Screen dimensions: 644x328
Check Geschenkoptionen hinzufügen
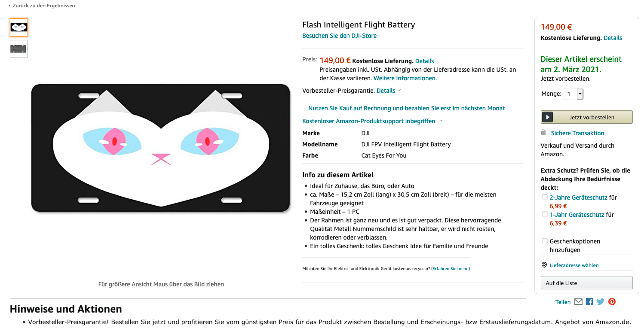[x=545, y=241]
